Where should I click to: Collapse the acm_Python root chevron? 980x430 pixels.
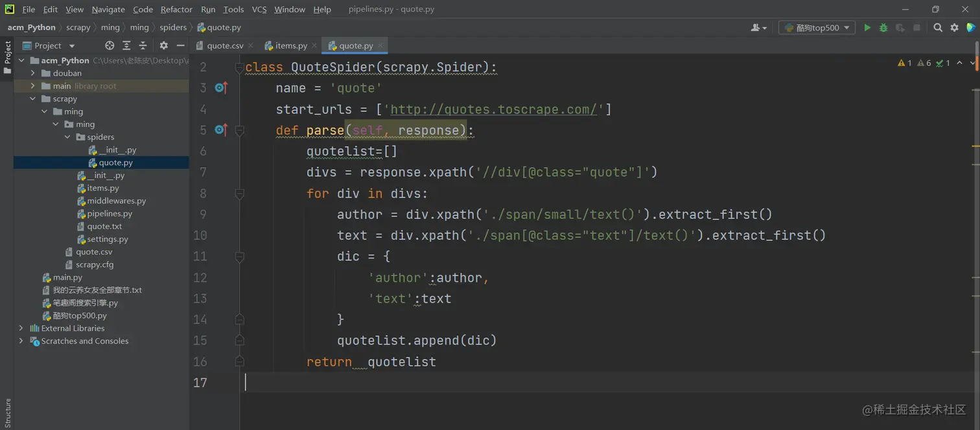pyautogui.click(x=21, y=60)
